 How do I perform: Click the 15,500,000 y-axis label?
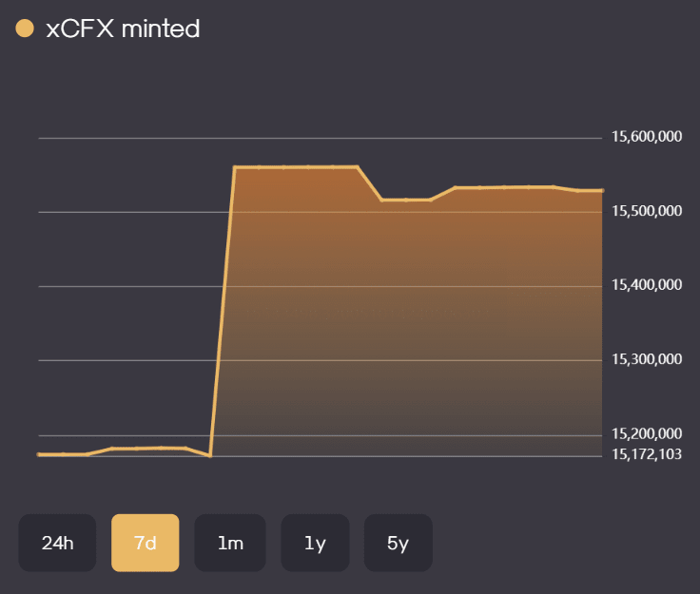point(647,211)
